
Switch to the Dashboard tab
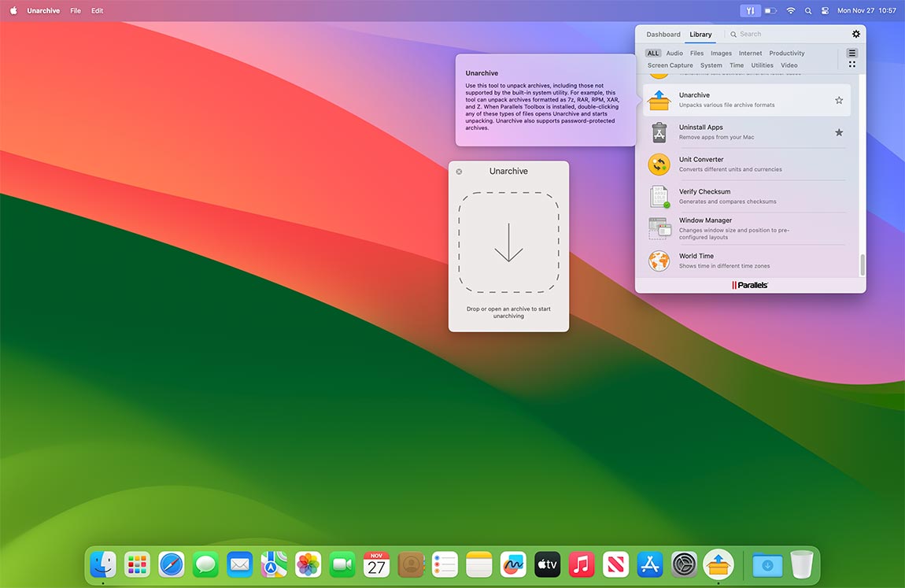663,35
